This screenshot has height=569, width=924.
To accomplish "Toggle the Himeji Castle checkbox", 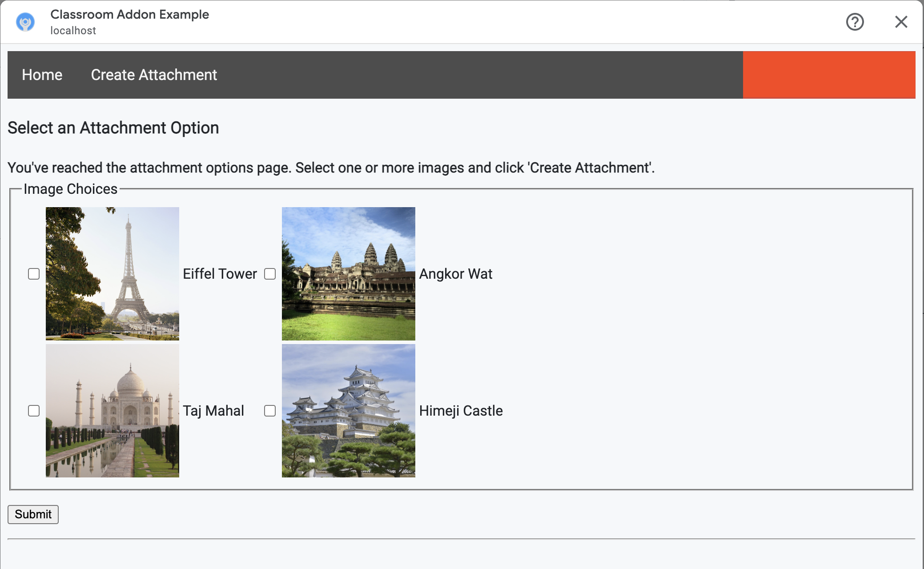I will pyautogui.click(x=269, y=411).
